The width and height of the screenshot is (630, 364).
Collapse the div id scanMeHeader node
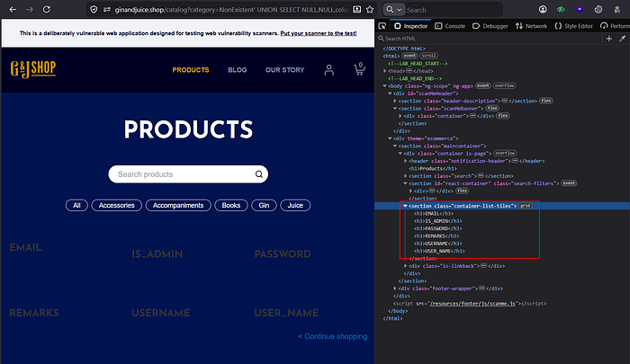pos(390,93)
